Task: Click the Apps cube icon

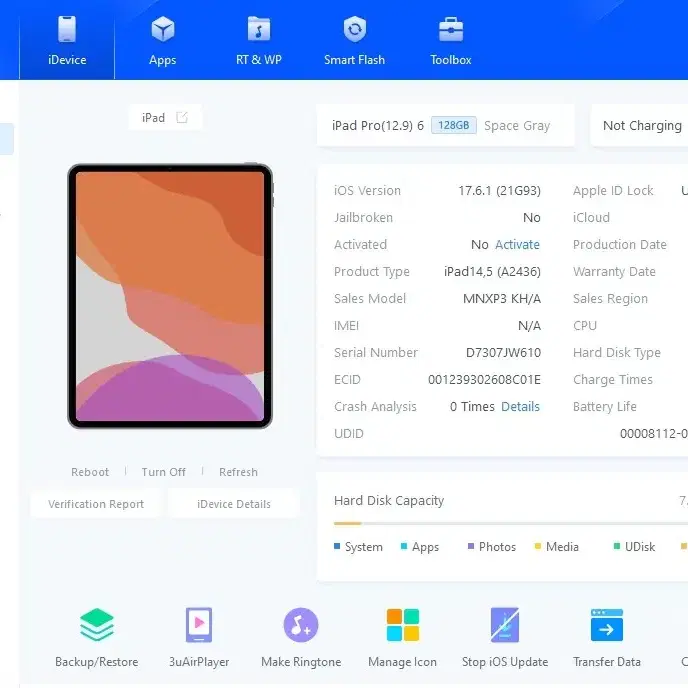Action: [x=163, y=29]
